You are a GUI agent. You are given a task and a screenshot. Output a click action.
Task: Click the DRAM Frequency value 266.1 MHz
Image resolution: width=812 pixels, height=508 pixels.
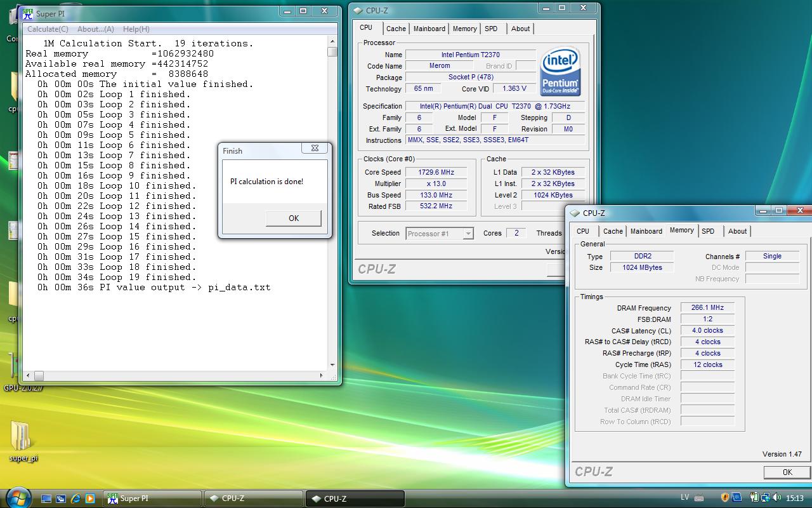point(707,307)
